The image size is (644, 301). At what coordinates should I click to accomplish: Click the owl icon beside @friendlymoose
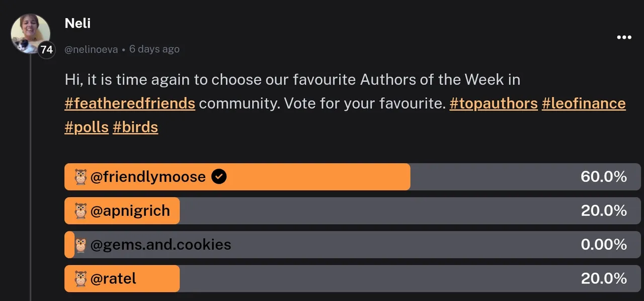click(x=81, y=177)
